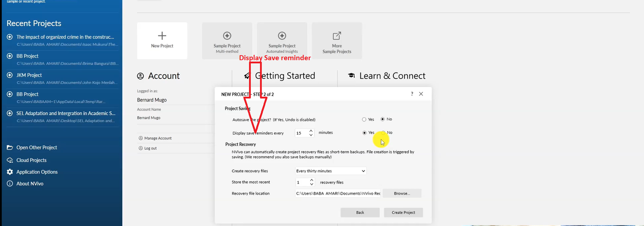This screenshot has width=644, height=226.
Task: Click the plus icon on New Project card
Action: click(x=162, y=35)
